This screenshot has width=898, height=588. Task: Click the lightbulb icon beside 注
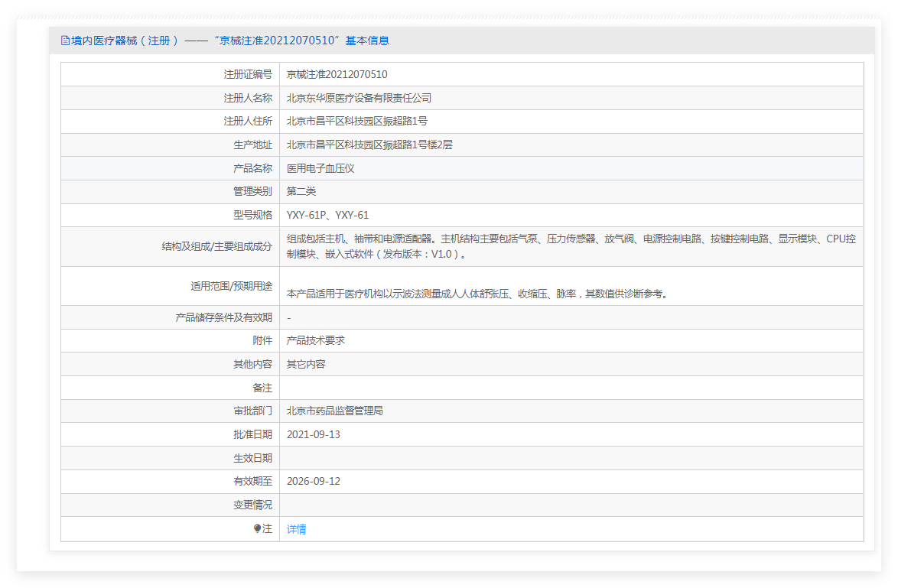(x=257, y=528)
